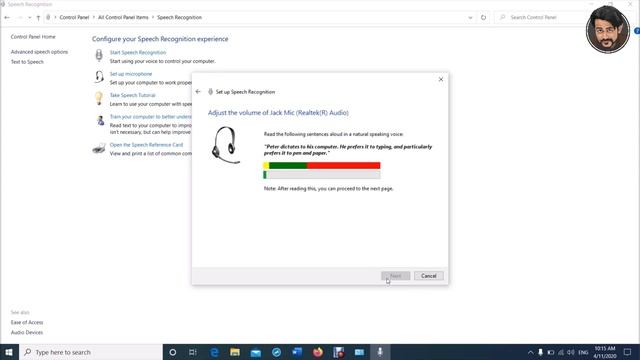Open Cortana from the taskbar
The width and height of the screenshot is (640, 360).
point(173,352)
